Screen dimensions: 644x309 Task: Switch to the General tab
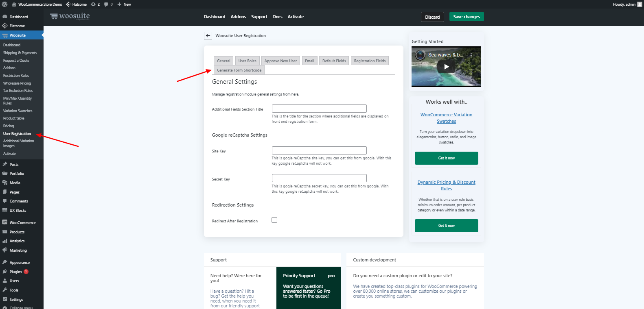(223, 61)
